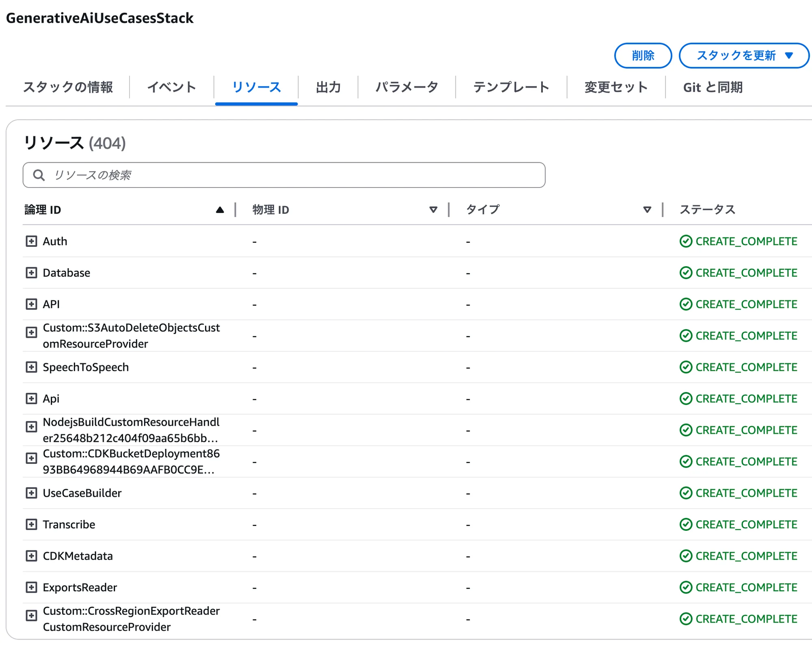Click Transcribe row success status icon

[x=686, y=524]
